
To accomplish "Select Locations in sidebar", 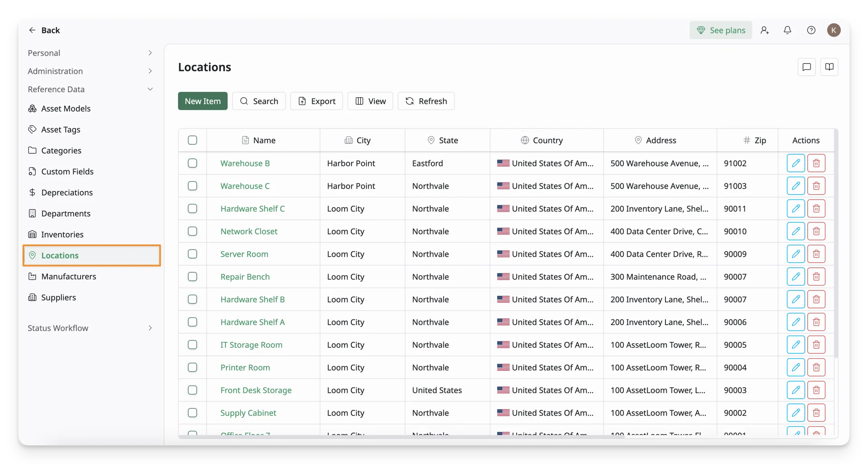I will point(92,256).
